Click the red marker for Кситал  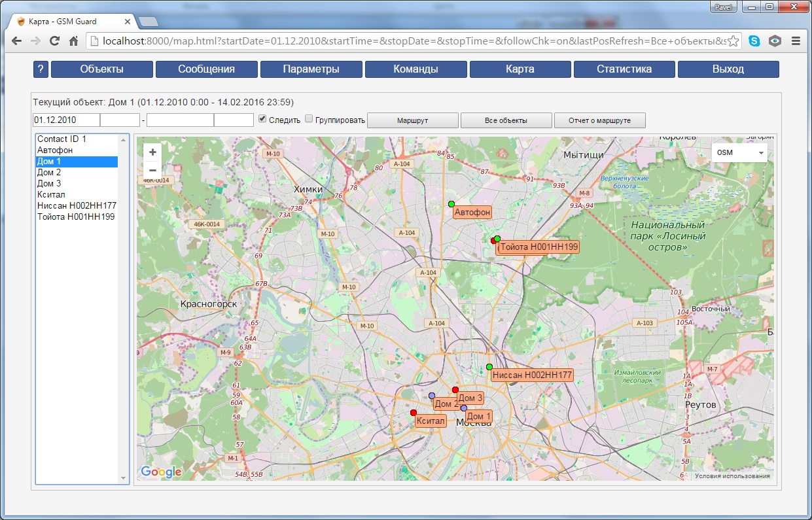pyautogui.click(x=414, y=413)
